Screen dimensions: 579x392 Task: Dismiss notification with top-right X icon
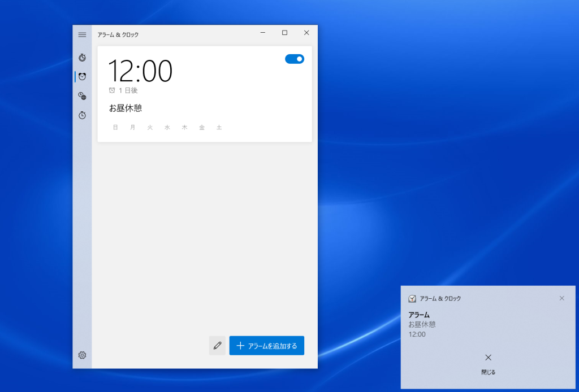click(x=561, y=298)
